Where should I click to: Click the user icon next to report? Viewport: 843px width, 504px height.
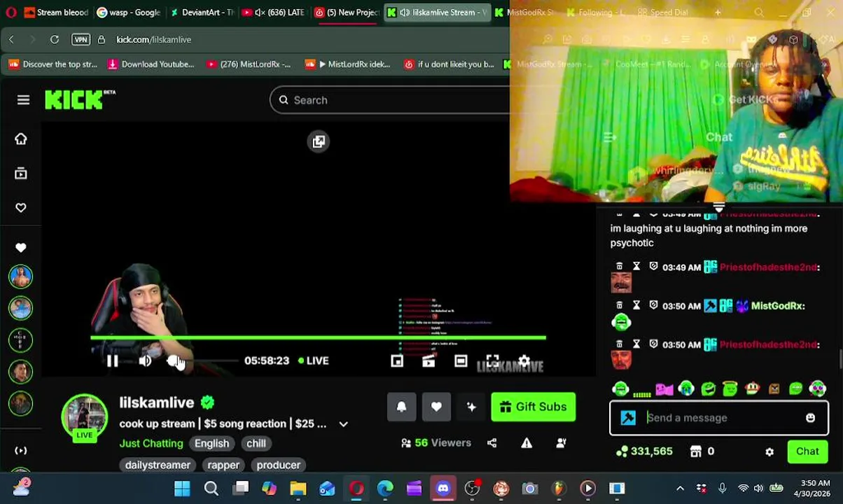[x=561, y=442]
